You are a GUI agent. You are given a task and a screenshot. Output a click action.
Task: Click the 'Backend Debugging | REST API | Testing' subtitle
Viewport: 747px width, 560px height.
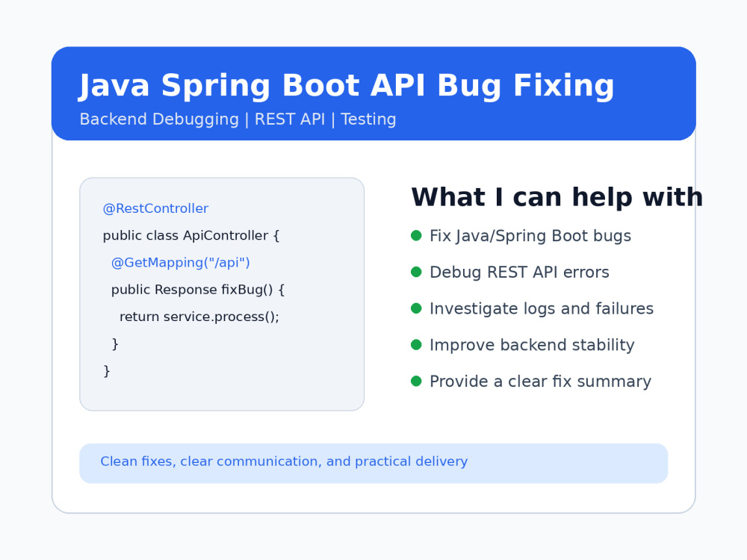click(x=238, y=119)
